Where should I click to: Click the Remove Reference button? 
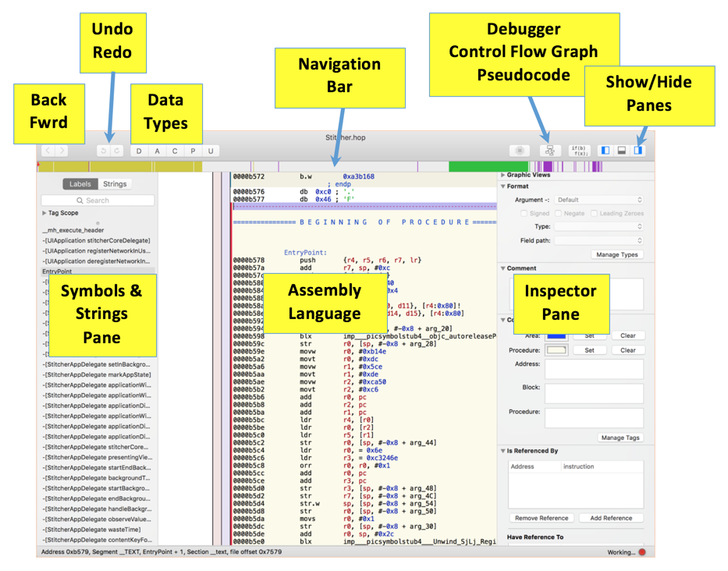[542, 518]
